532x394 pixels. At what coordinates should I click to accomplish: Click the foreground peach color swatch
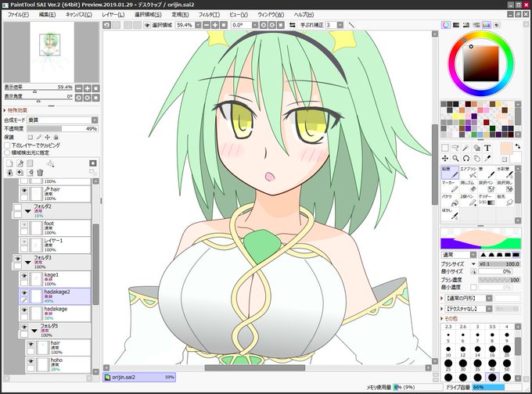506,149
